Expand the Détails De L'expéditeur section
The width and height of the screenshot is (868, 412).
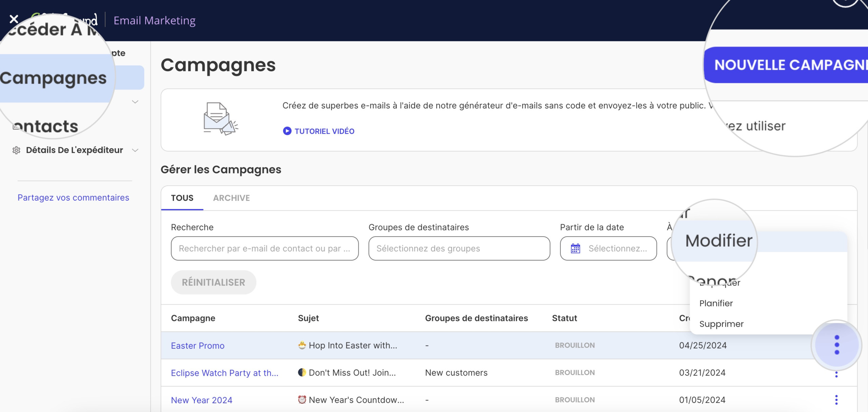135,150
